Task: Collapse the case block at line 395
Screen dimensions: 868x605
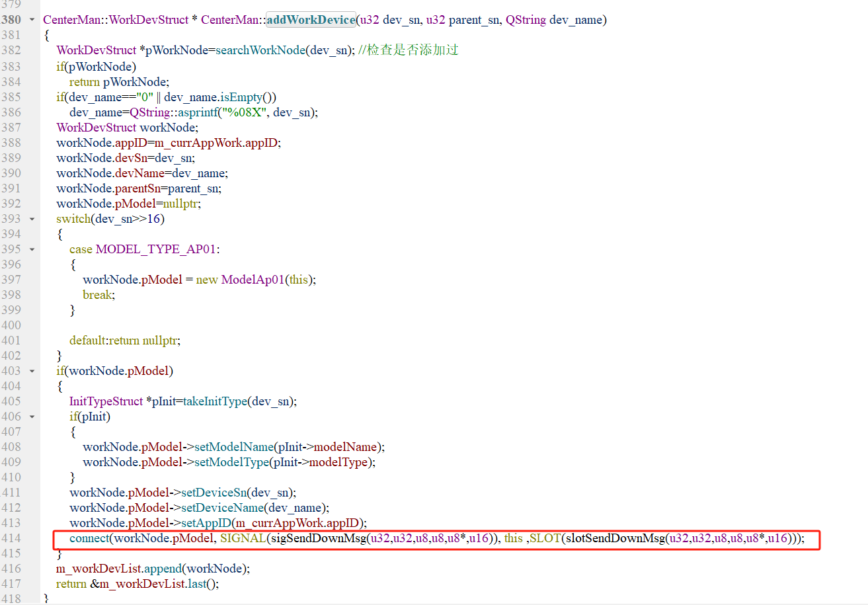Action: point(32,249)
